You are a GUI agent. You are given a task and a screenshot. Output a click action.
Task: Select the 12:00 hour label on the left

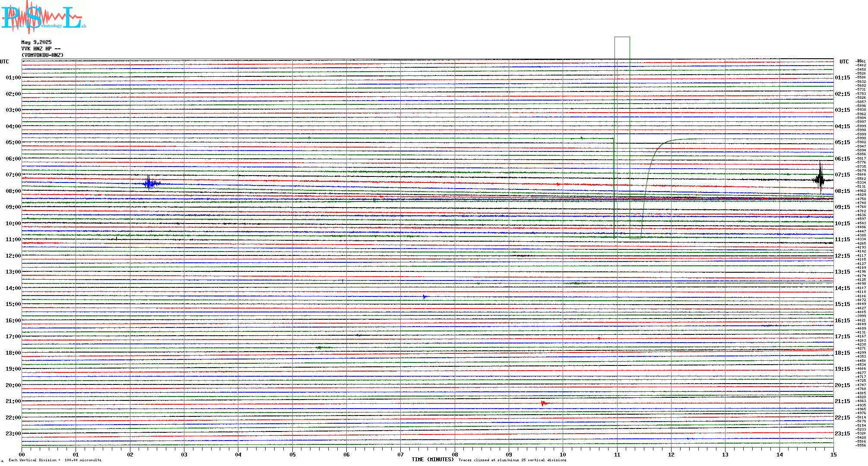(x=13, y=256)
